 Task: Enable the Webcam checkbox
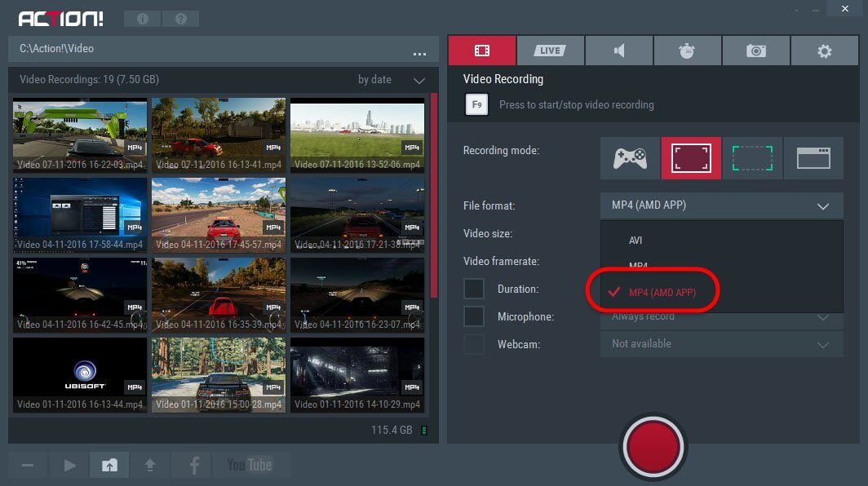click(x=475, y=344)
